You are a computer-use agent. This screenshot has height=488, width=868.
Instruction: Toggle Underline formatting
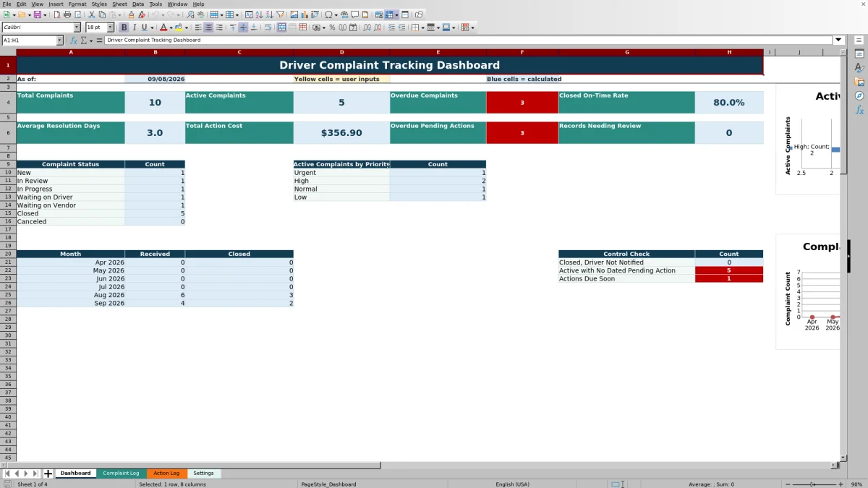pos(144,27)
